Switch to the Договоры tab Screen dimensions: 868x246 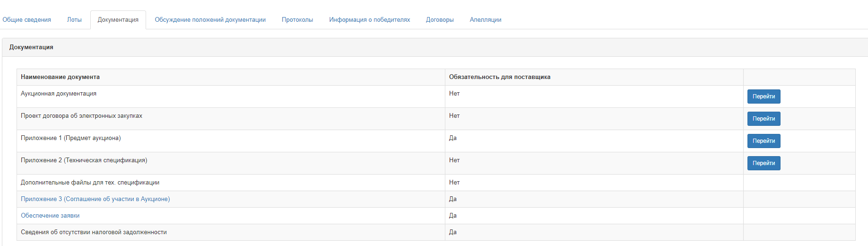point(440,20)
